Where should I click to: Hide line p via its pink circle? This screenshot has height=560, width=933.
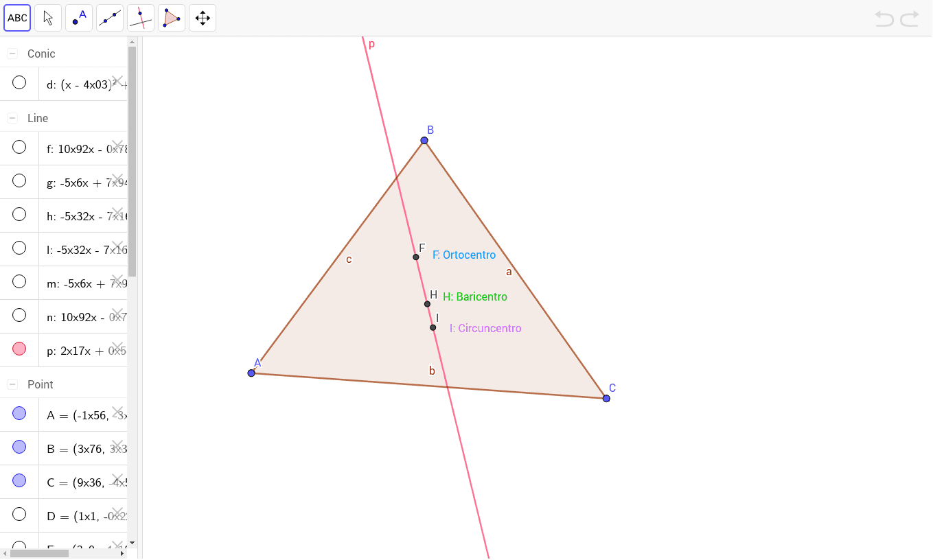19,349
